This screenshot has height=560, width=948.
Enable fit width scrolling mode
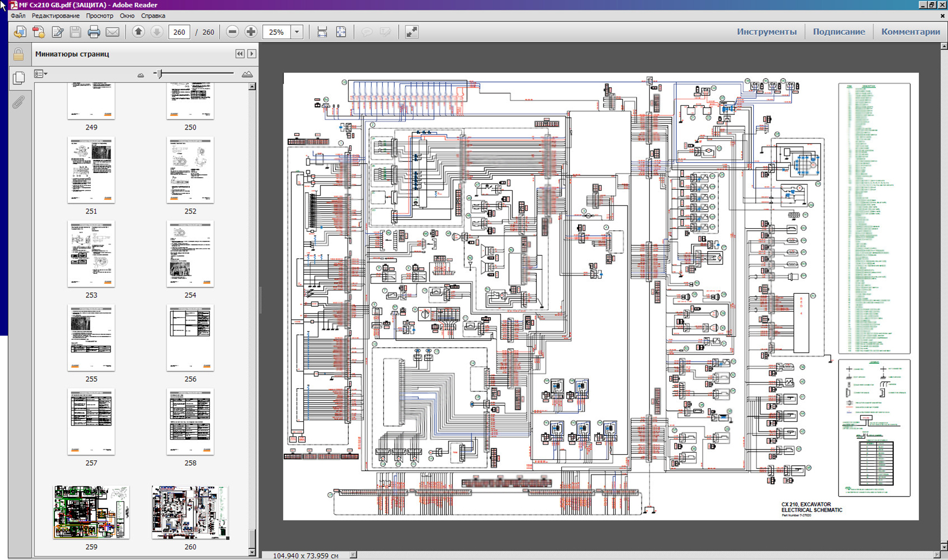(322, 32)
